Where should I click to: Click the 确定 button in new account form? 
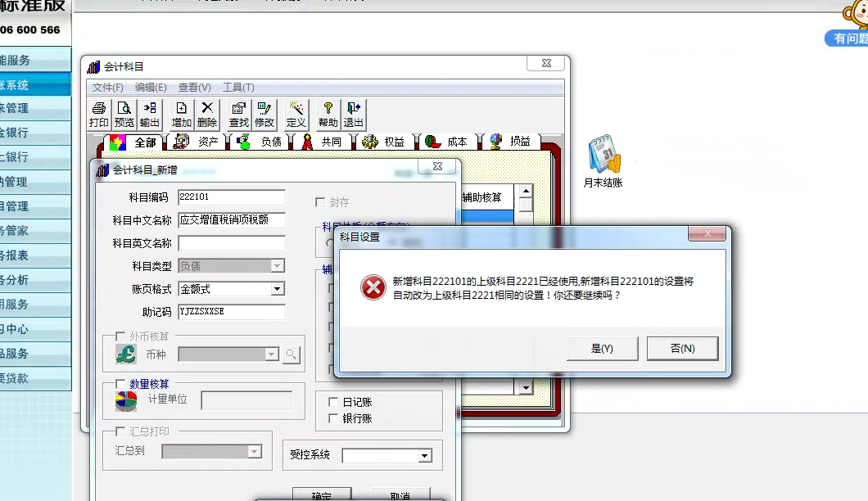[x=322, y=494]
